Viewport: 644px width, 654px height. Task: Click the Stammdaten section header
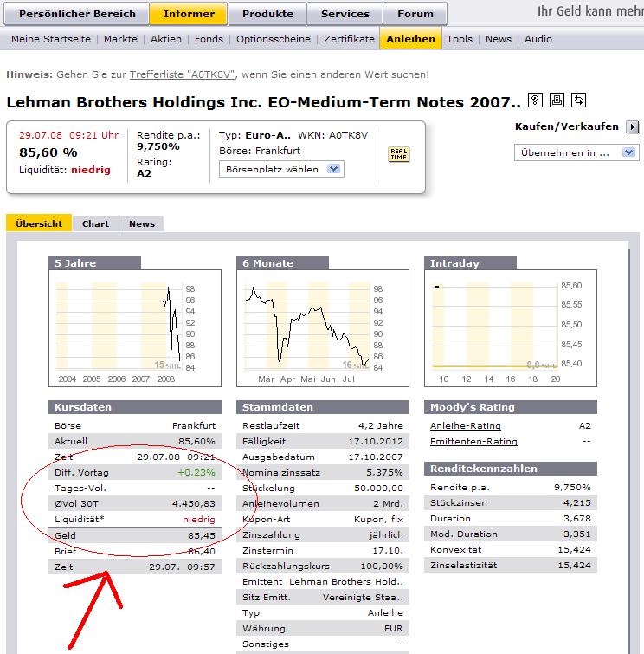click(x=323, y=407)
